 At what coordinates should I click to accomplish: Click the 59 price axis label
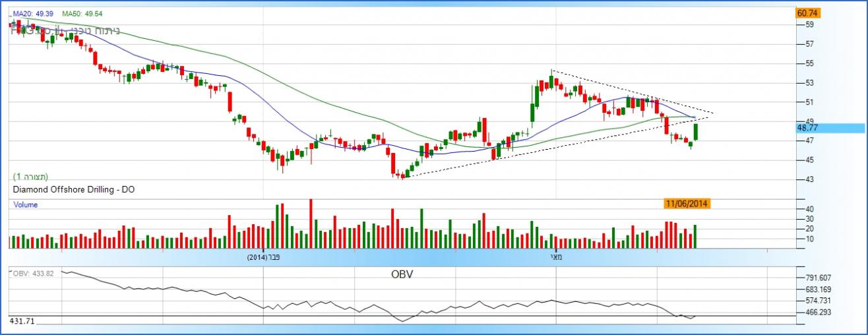tap(809, 25)
